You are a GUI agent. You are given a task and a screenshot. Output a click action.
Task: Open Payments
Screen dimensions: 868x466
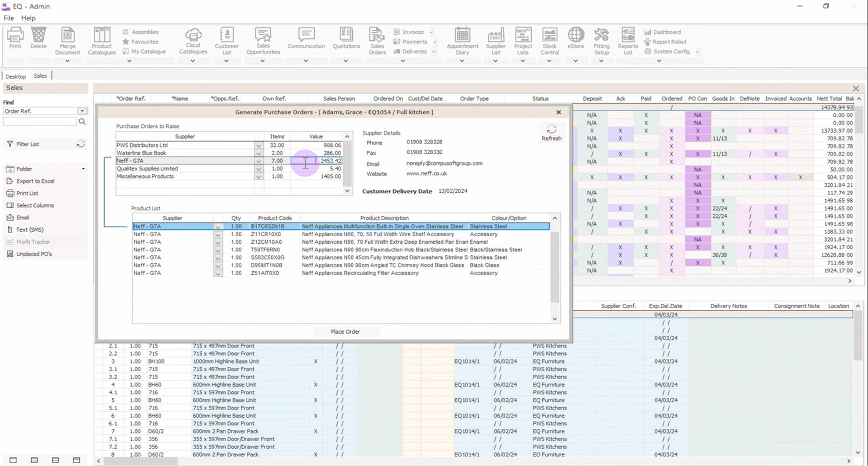tap(410, 42)
